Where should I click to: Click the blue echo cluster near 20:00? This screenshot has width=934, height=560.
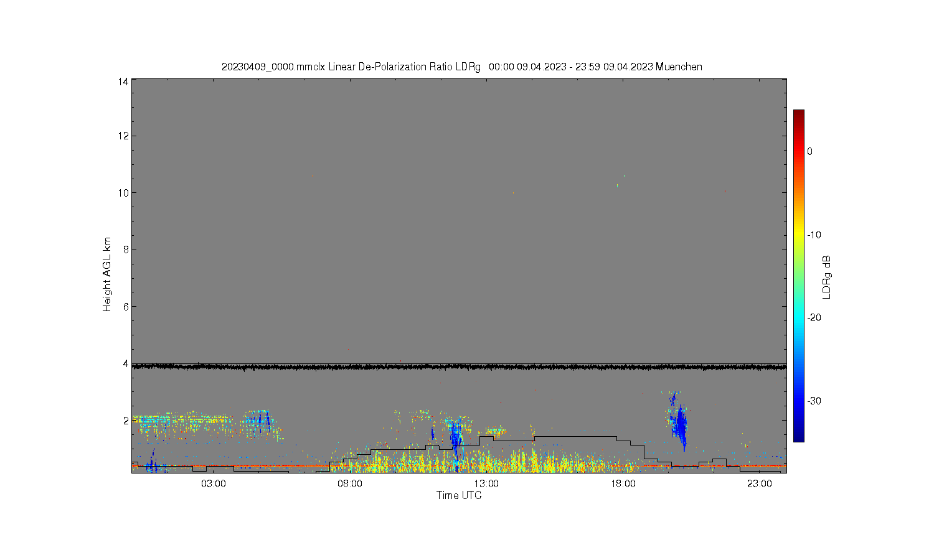click(x=679, y=421)
